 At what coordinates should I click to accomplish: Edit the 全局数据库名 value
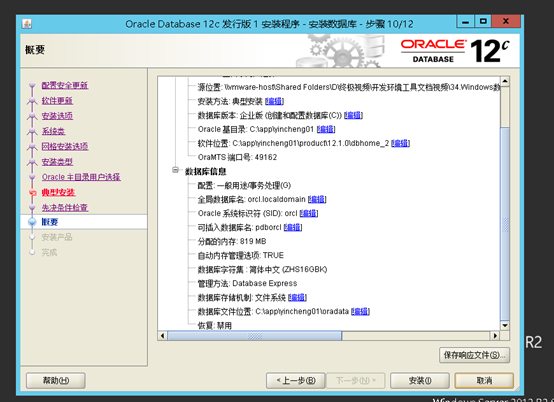[x=317, y=199]
